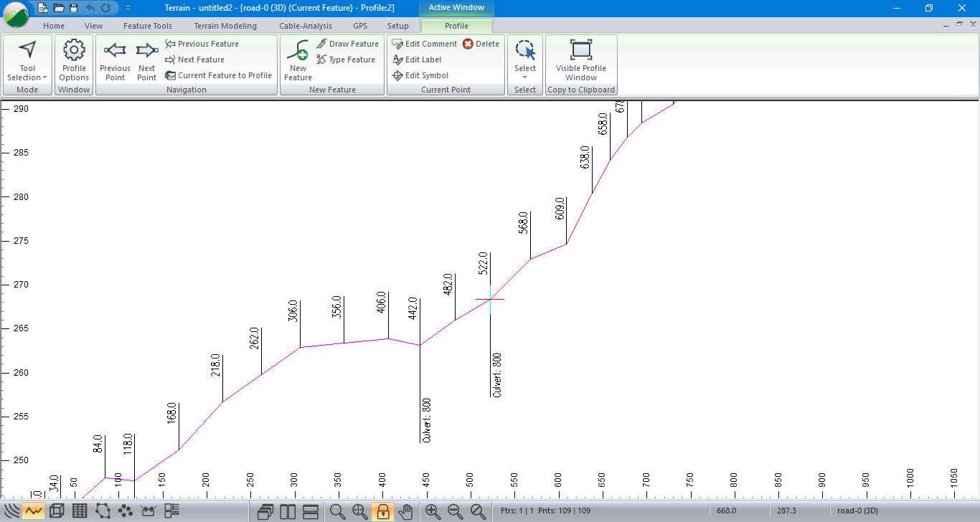Select the hand pan tool
Image resolution: width=980 pixels, height=522 pixels.
pyautogui.click(x=406, y=512)
